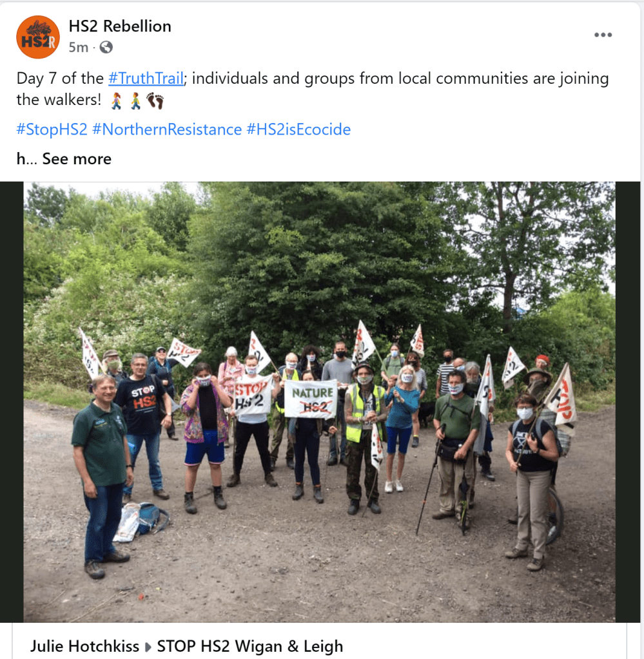Click the arrow between Julie Hotchkiss and group

point(148,647)
